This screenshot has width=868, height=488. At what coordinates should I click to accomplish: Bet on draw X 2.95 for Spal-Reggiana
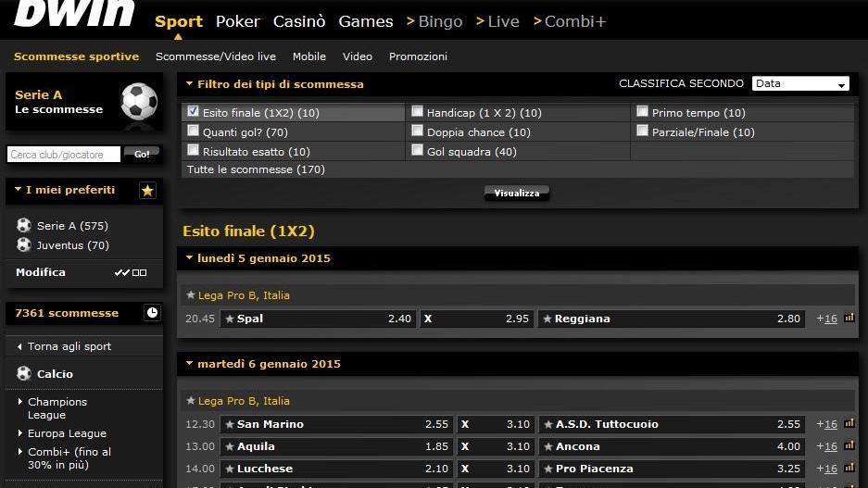click(477, 319)
